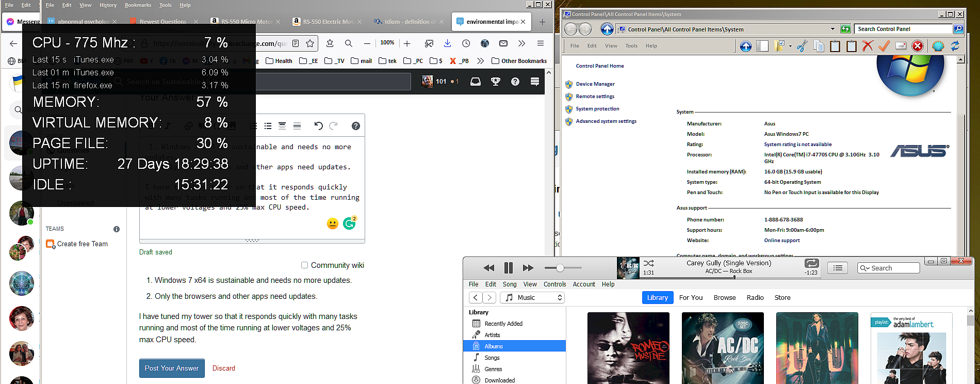Skip to next track in iTunes
Image resolution: width=980 pixels, height=384 pixels.
[x=528, y=268]
